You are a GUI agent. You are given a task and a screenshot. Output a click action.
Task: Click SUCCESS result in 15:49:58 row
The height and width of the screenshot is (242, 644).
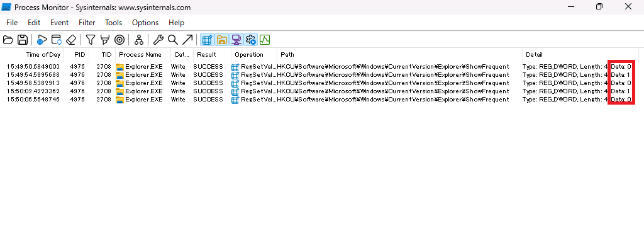208,83
